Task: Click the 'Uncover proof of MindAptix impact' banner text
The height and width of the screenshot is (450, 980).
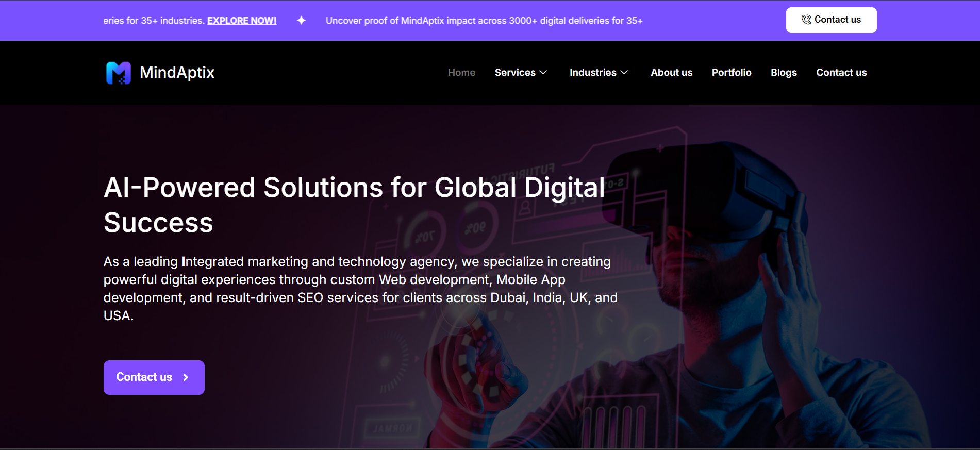Action: pyautogui.click(x=484, y=21)
